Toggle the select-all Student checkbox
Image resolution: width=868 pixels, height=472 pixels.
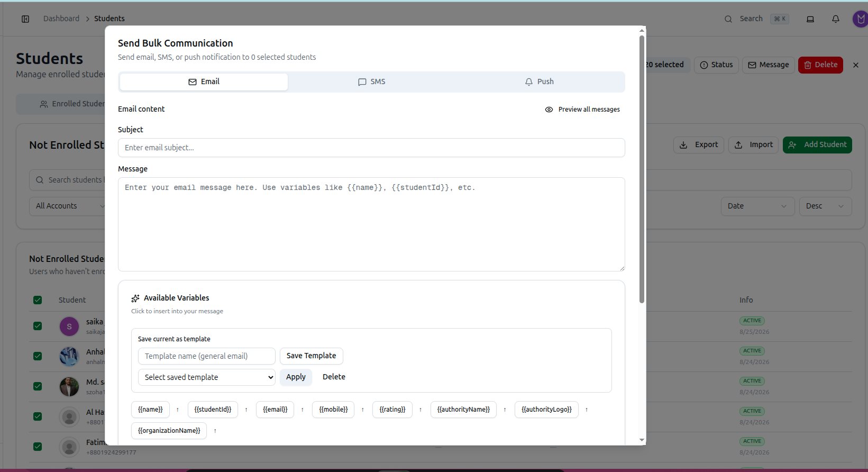38,300
